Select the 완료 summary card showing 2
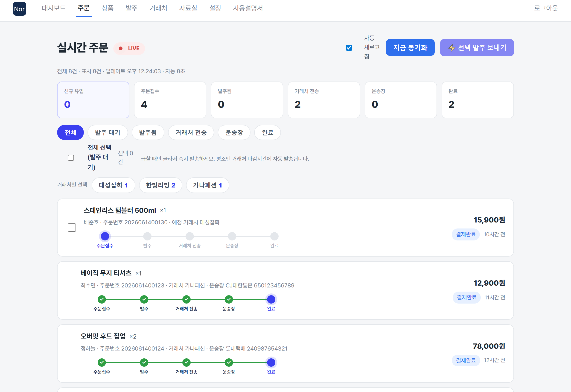The image size is (571, 392). point(478,100)
